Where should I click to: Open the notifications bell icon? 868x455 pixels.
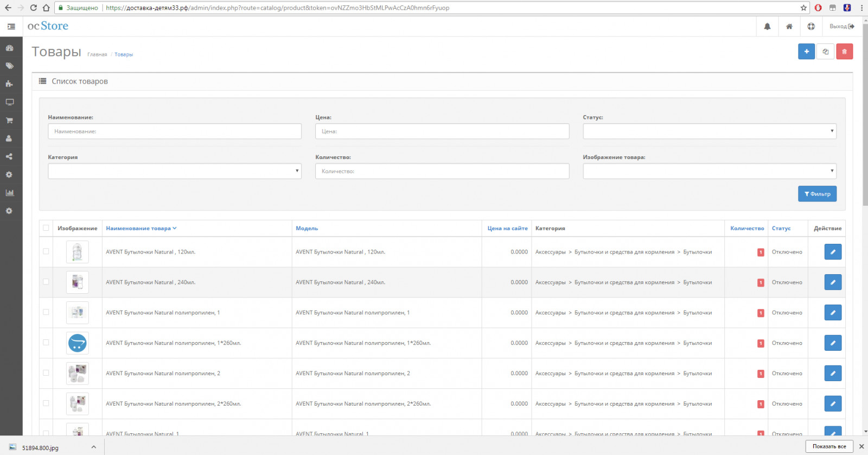click(767, 26)
